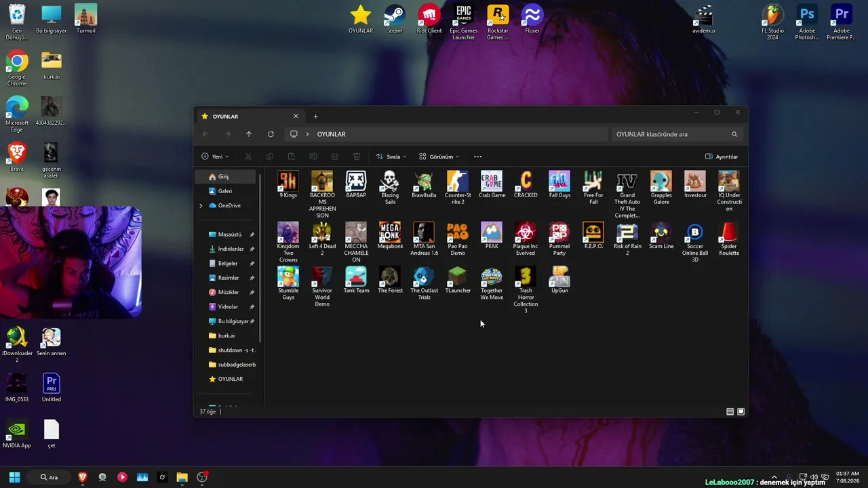
Task: Select The Forest game shortcut
Action: (x=390, y=279)
